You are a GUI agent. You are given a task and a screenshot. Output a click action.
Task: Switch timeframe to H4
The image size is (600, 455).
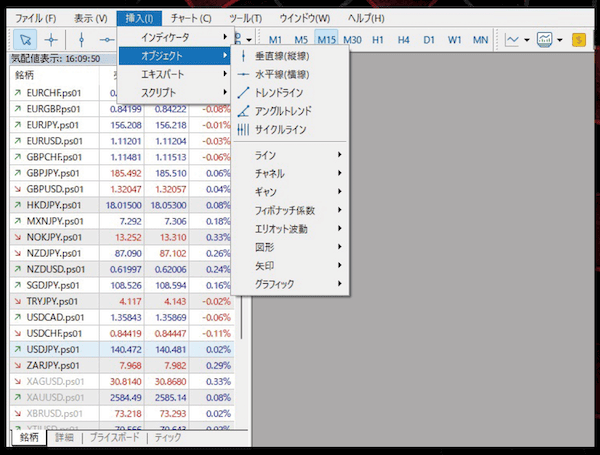click(403, 40)
